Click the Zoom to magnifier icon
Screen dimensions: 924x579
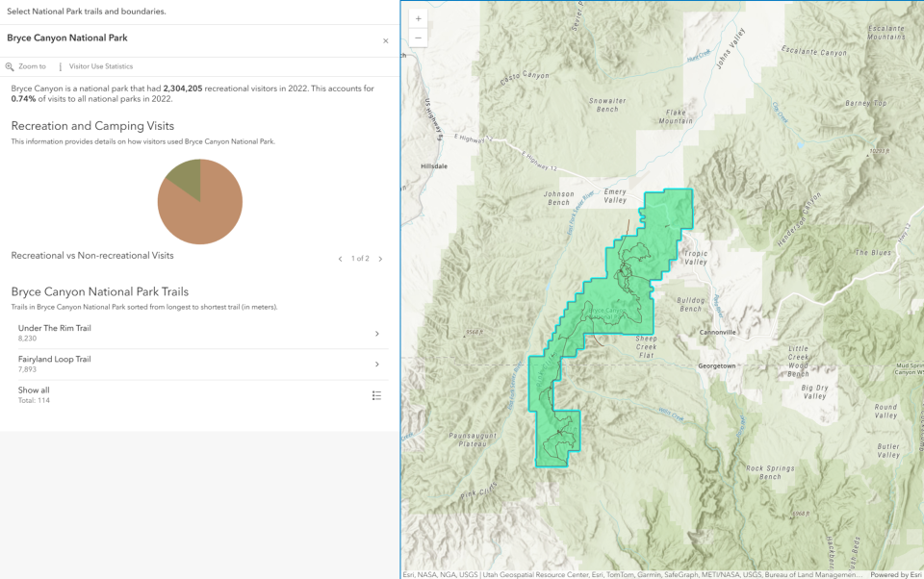[x=10, y=67]
